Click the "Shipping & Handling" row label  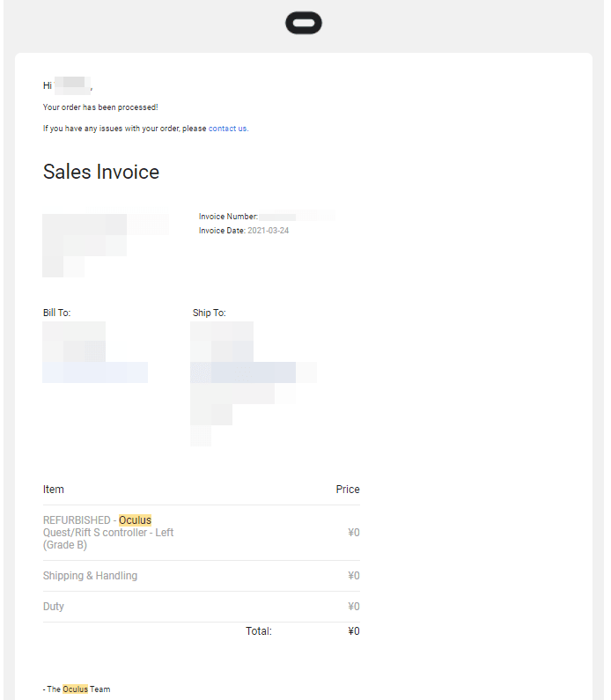(x=90, y=576)
